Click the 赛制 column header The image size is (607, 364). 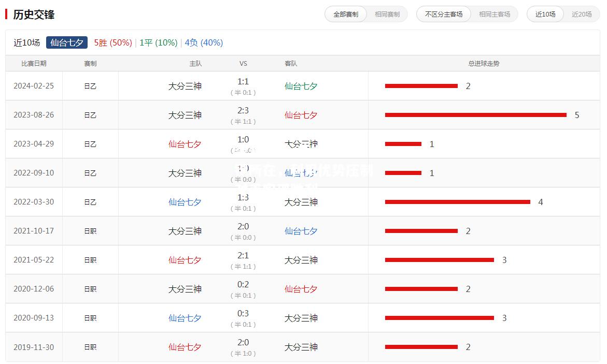pos(90,64)
